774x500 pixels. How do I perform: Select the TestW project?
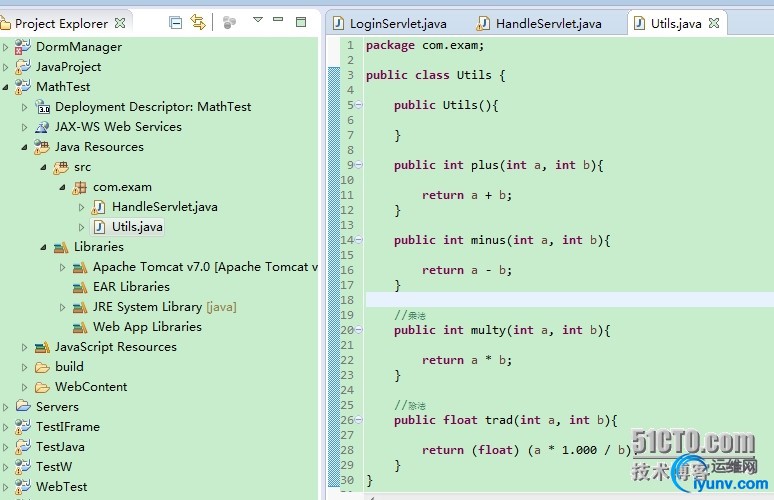[x=54, y=466]
